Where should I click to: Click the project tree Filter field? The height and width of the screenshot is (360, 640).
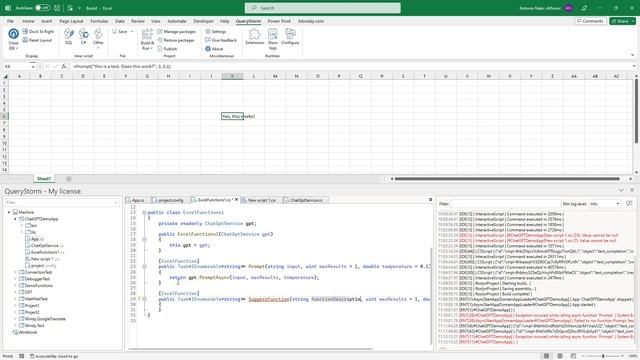tap(62, 202)
